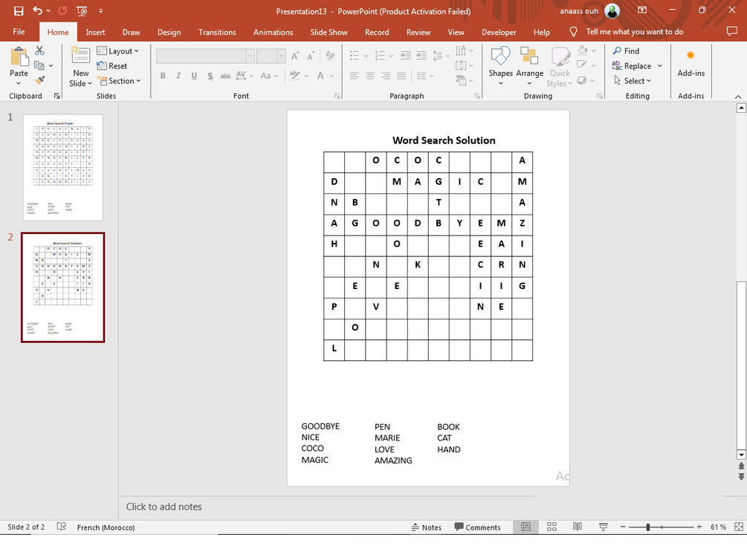Click Notes button in status bar

click(427, 527)
